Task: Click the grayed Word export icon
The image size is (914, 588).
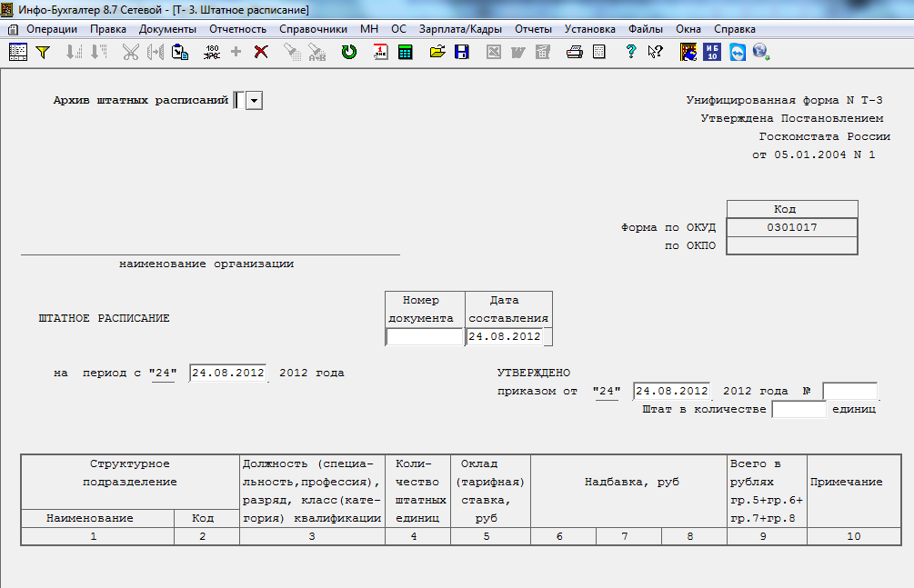Action: click(517, 53)
